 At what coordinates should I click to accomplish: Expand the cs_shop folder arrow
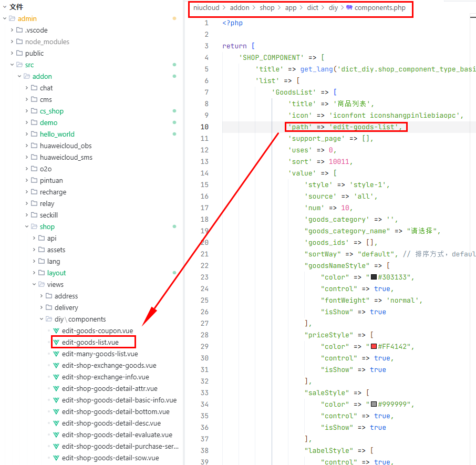(27, 111)
